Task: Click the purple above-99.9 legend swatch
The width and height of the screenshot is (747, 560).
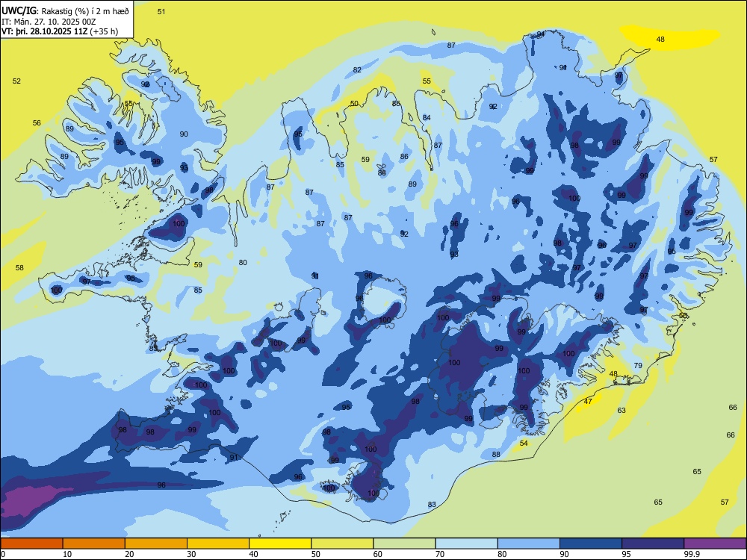Action: point(715,544)
